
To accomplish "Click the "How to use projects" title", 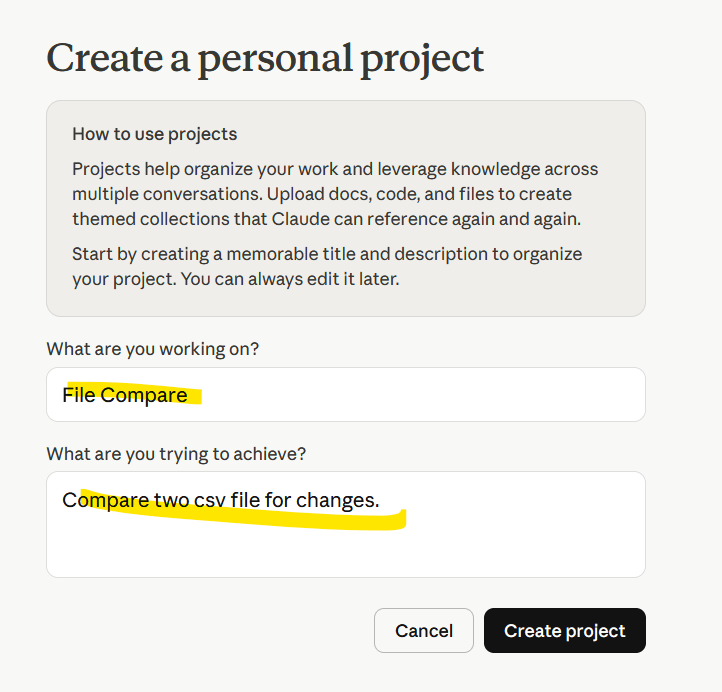I will pos(154,134).
